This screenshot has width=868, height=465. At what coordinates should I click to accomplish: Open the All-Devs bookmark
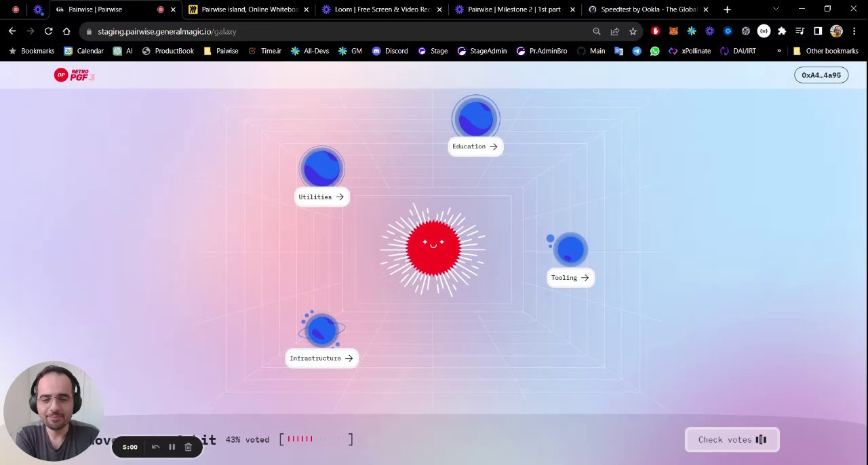click(x=310, y=51)
